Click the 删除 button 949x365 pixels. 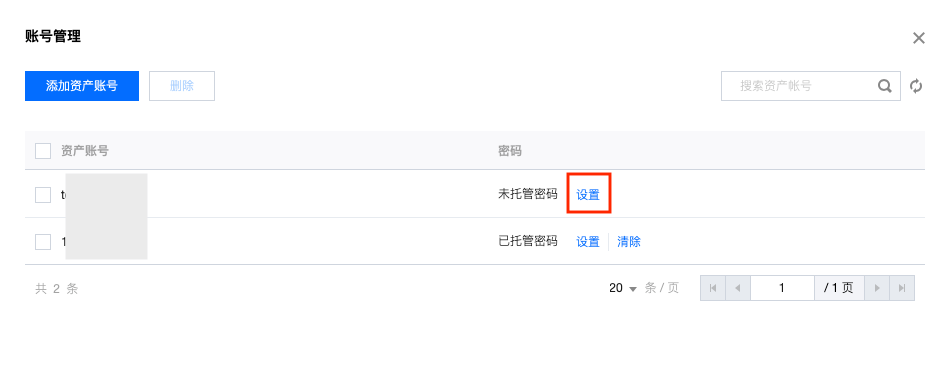click(182, 86)
